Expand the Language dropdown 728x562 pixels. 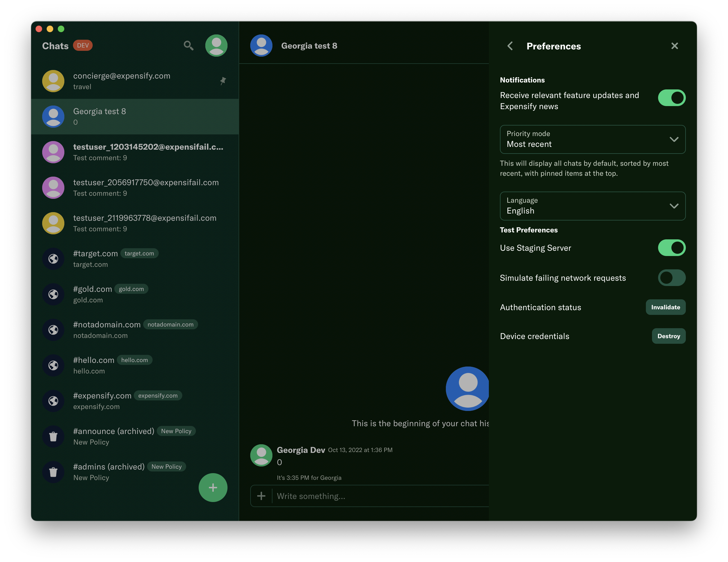click(587, 206)
